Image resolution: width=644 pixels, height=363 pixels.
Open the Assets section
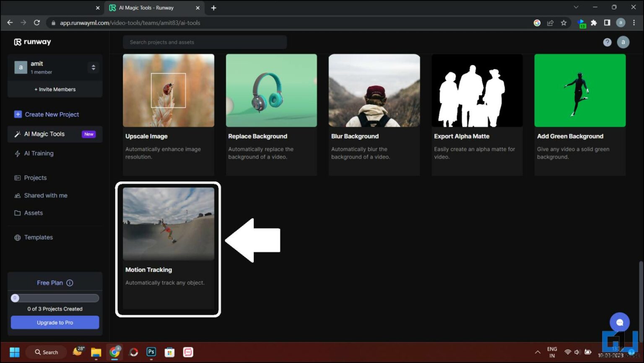click(x=34, y=213)
